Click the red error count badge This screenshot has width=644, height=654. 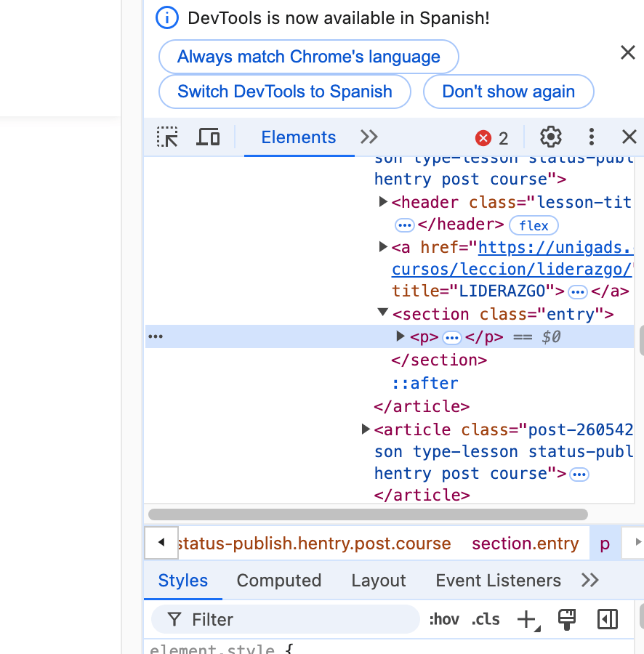coord(492,138)
